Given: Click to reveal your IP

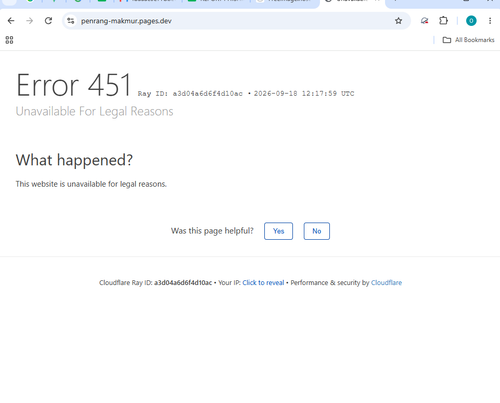Looking at the screenshot, I should [x=263, y=283].
